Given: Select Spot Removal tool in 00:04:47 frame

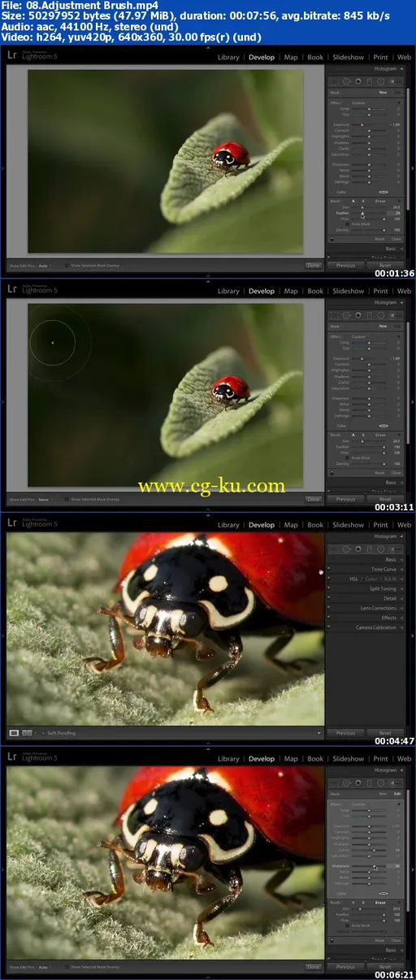Looking at the screenshot, I should (x=347, y=549).
